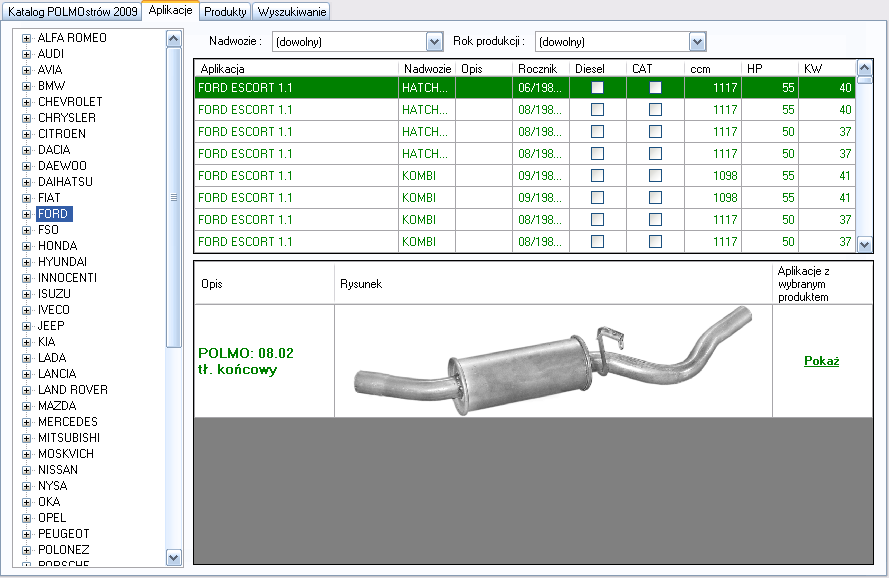The width and height of the screenshot is (889, 578).
Task: Choose POLONEZ from the tree
Action: tap(64, 550)
